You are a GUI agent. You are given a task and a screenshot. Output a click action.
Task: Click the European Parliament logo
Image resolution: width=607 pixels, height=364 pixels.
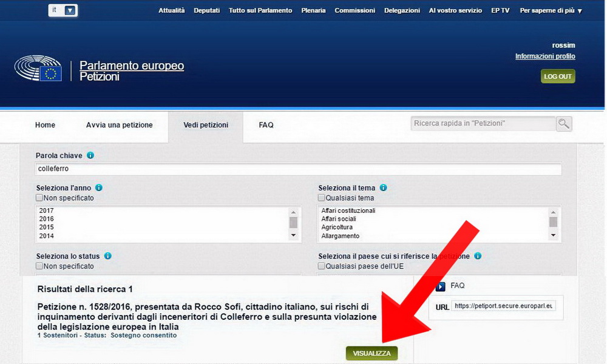tap(38, 68)
